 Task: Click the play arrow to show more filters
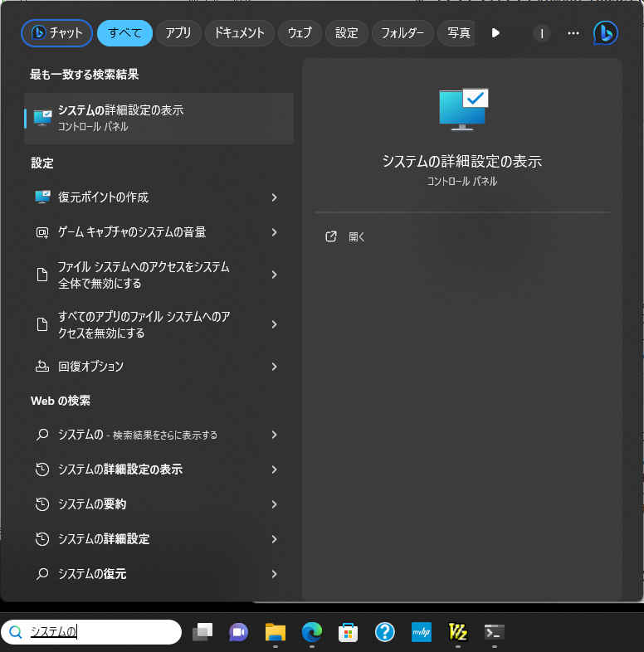coord(495,33)
